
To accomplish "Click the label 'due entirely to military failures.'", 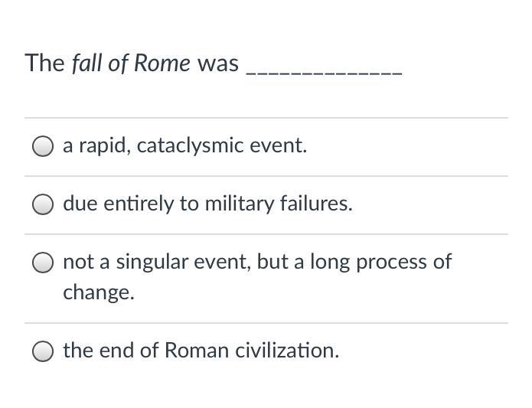I will coord(207,204).
